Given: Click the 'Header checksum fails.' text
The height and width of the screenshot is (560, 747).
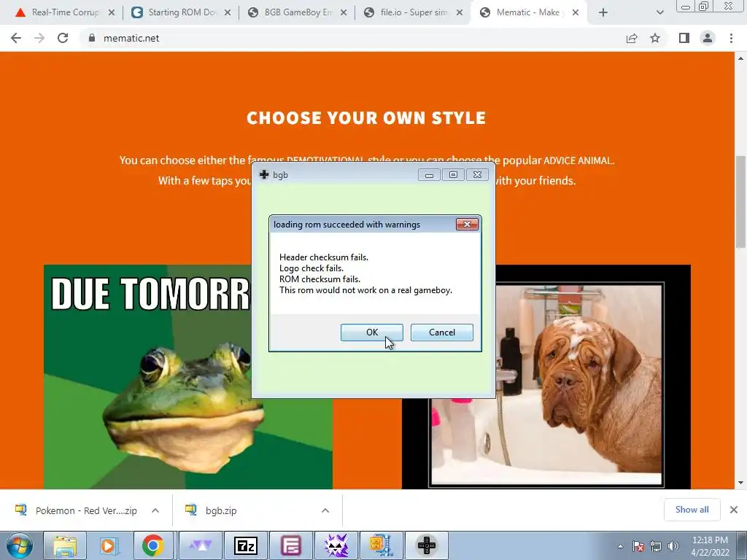Looking at the screenshot, I should [323, 257].
